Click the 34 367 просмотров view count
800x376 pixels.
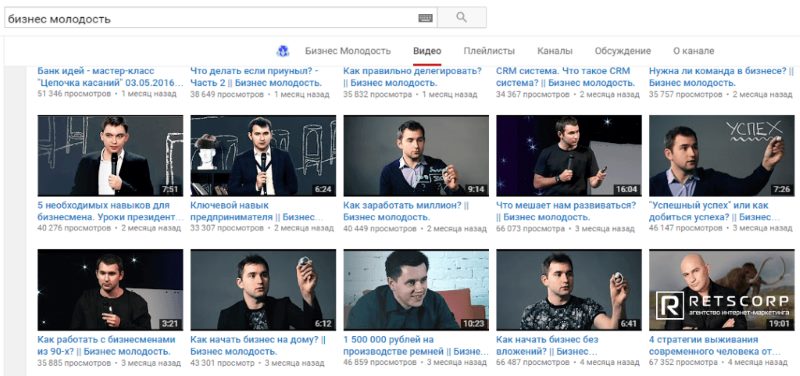[533, 94]
